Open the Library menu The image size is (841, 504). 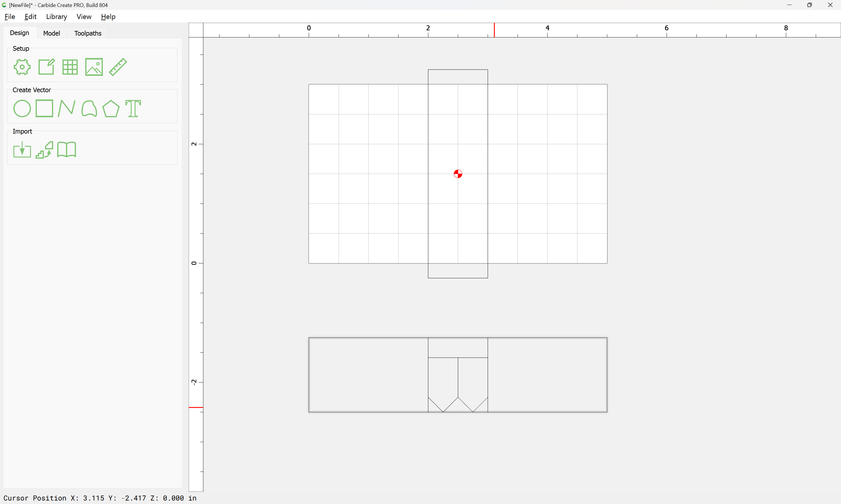tap(56, 17)
